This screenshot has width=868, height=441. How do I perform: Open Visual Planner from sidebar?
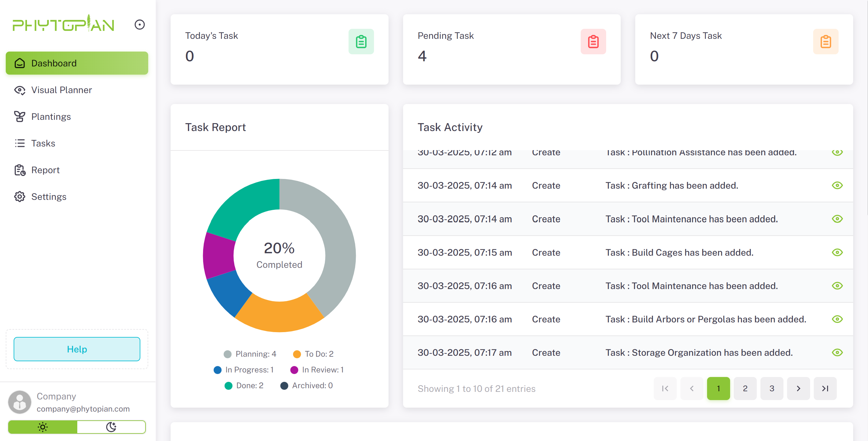pos(61,90)
